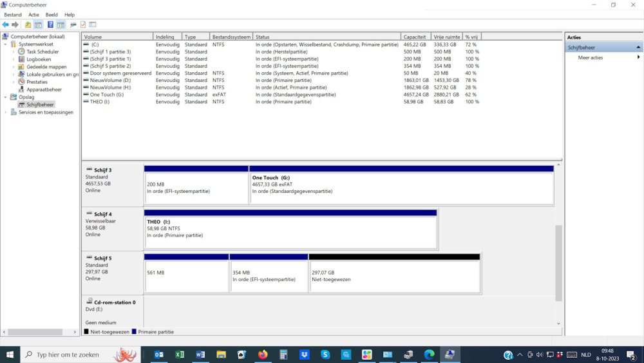Image resolution: width=644 pixels, height=363 pixels.
Task: Sort by the Volume column header
Action: 117,37
